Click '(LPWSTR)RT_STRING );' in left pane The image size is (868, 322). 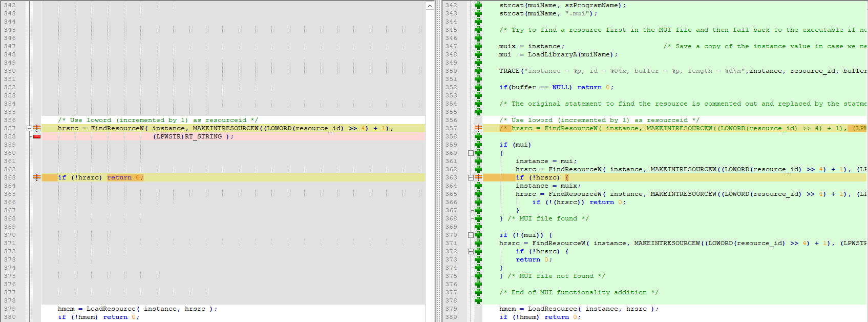193,136
